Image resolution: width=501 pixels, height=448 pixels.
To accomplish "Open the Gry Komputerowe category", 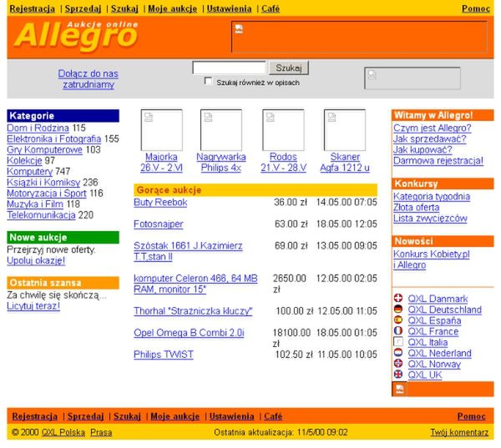I will coord(45,150).
